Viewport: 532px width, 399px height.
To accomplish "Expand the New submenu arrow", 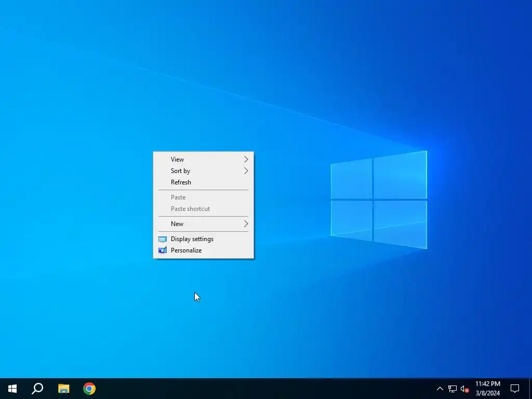I will (x=246, y=223).
